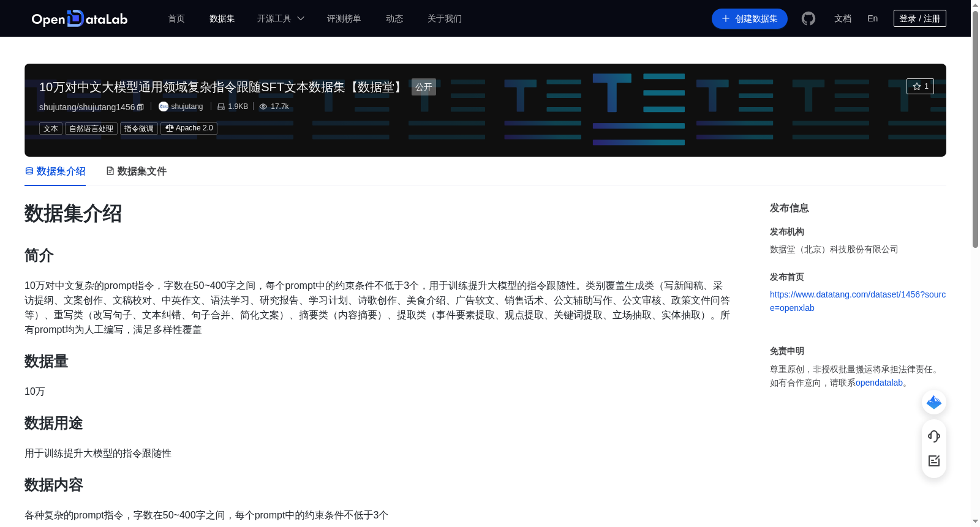Screen dimensions: 980x527
Task: Open the 动态 navigation item
Action: coord(394,18)
